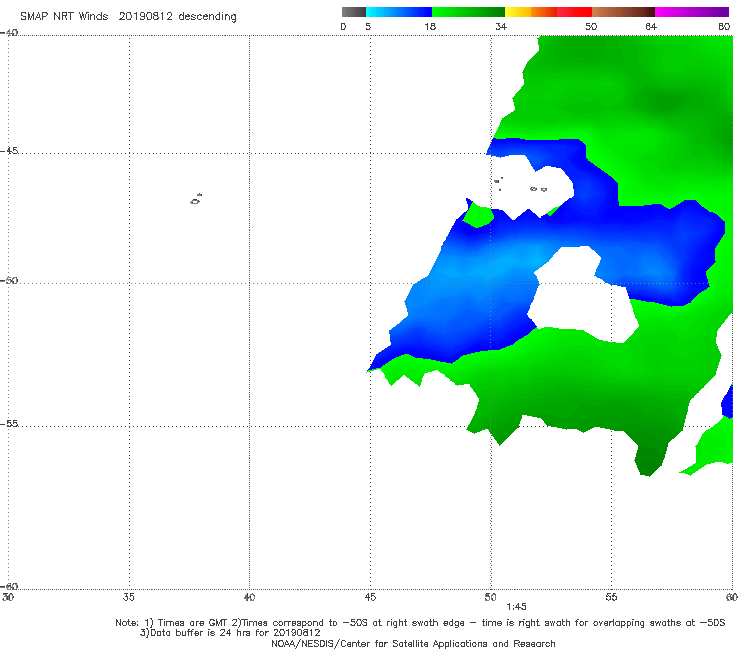
Task: Click the longitude axis label '35'
Action: pos(128,597)
